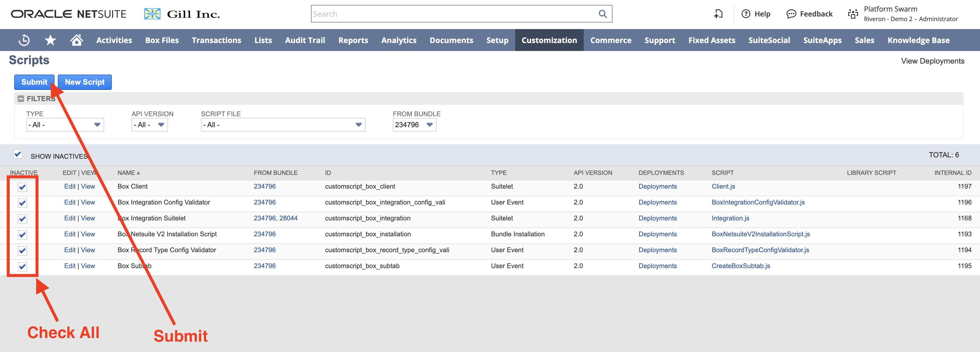Open the API Version filter dropdown
Image resolution: width=980 pixels, height=352 pixels.
(x=150, y=125)
